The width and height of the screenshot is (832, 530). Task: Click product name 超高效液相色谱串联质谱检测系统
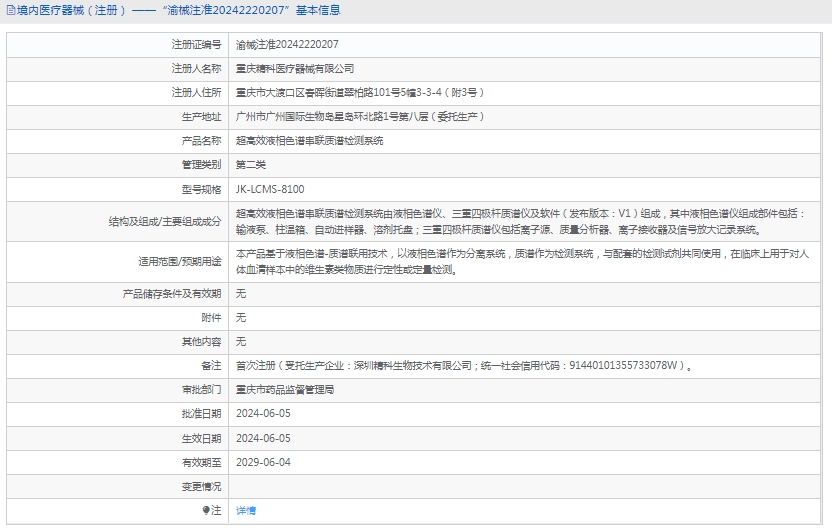(x=309, y=141)
